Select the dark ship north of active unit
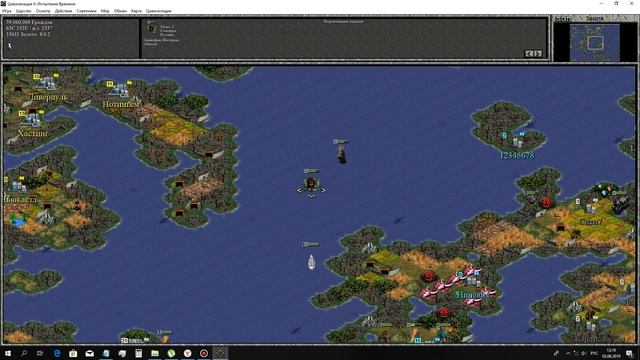 click(342, 155)
